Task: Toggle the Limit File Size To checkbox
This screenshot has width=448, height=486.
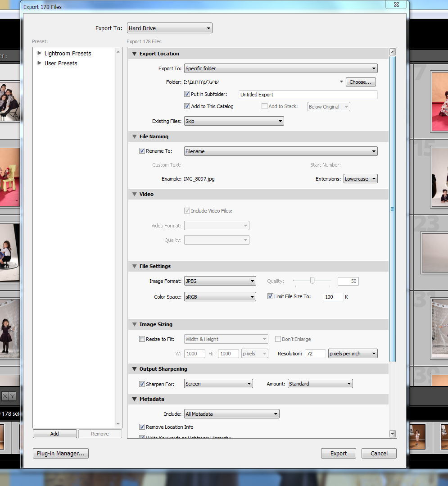Action: 270,296
